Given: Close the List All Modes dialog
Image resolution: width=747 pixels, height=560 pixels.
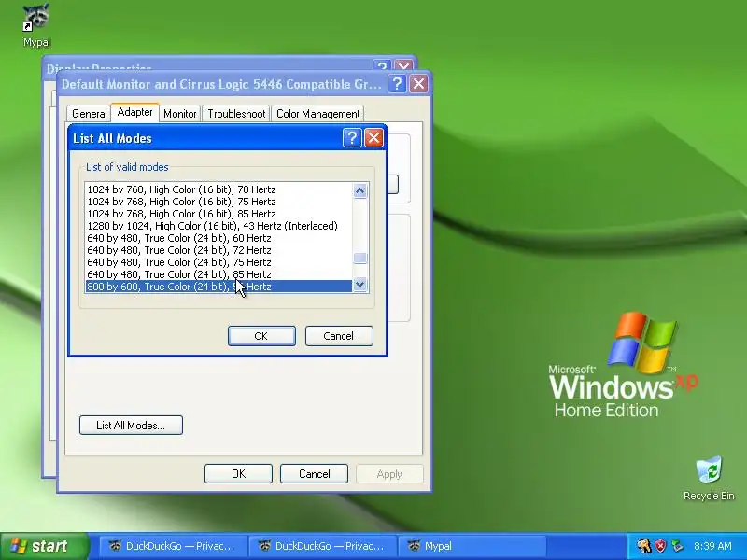Looking at the screenshot, I should pyautogui.click(x=374, y=137).
